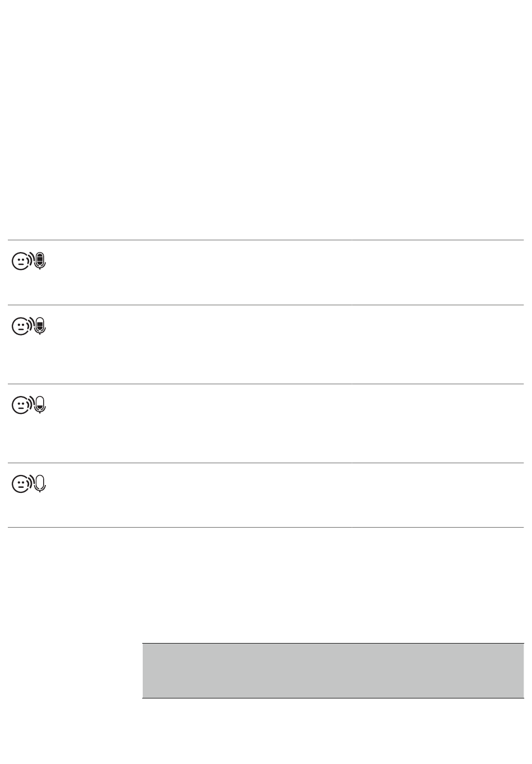Click the low-level filled microphone icon

tap(40, 404)
